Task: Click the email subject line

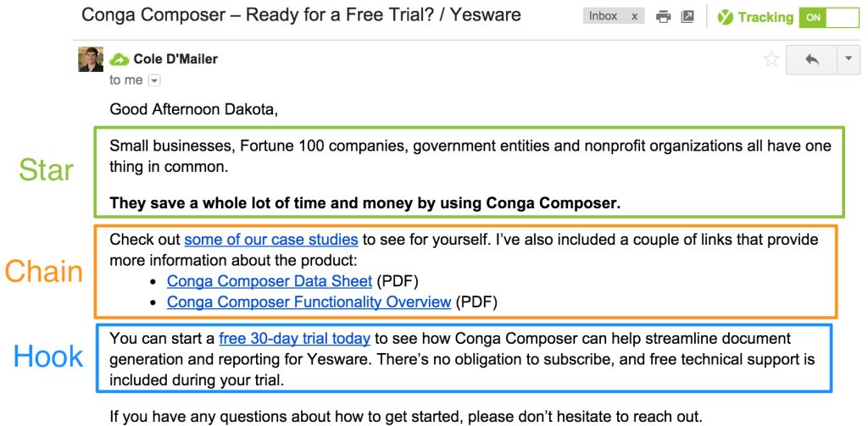Action: [x=301, y=15]
